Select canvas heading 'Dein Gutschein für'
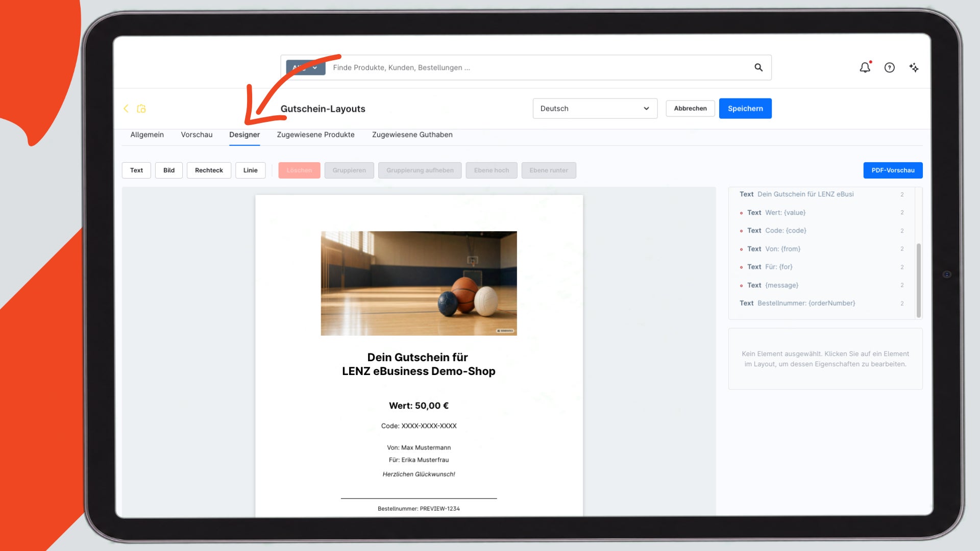The image size is (980, 551). pos(418,357)
